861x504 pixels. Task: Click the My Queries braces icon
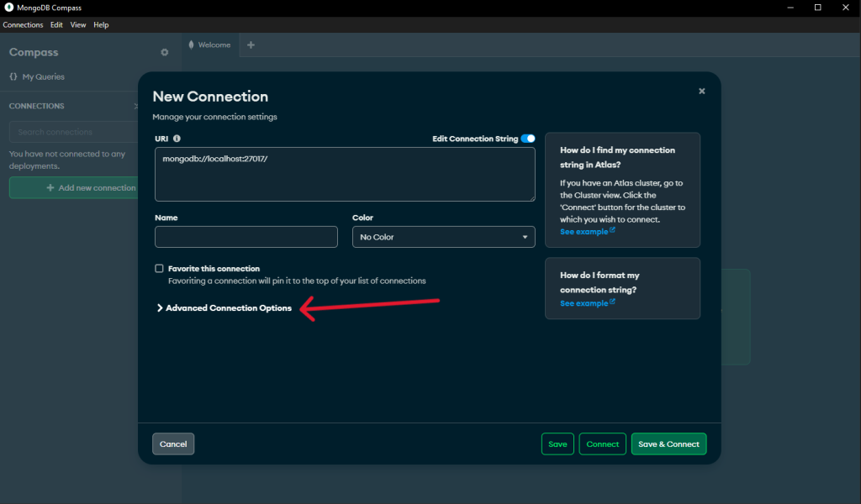[x=13, y=76]
